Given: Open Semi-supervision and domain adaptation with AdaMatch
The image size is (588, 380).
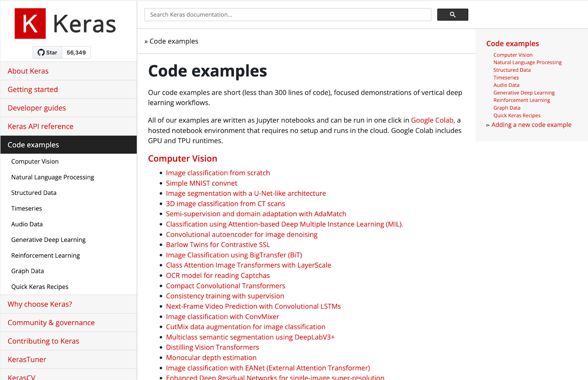Looking at the screenshot, I should coord(256,214).
